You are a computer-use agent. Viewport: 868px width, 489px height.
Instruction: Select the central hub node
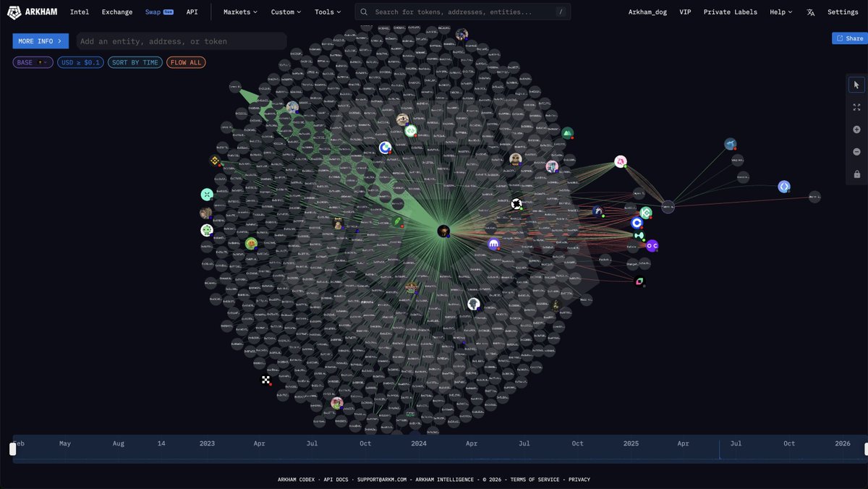[443, 231]
